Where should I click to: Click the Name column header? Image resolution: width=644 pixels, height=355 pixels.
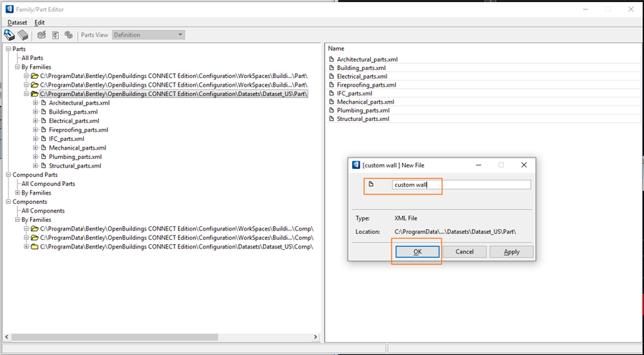336,49
